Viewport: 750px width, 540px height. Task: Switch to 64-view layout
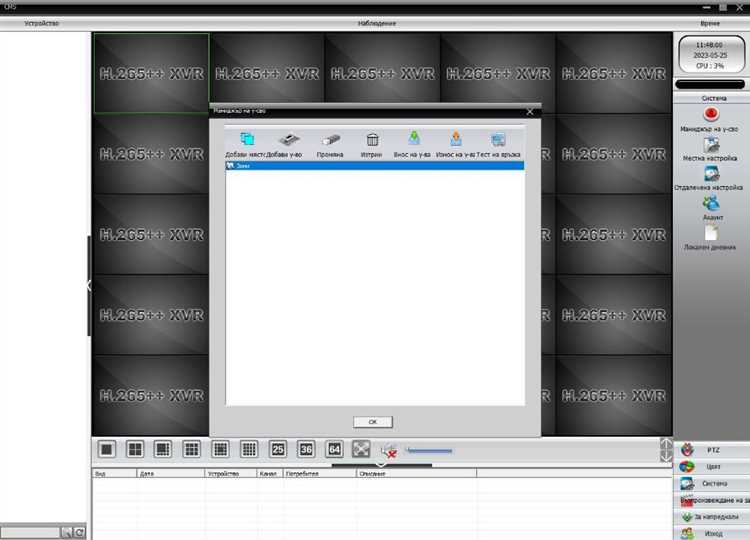tap(334, 449)
